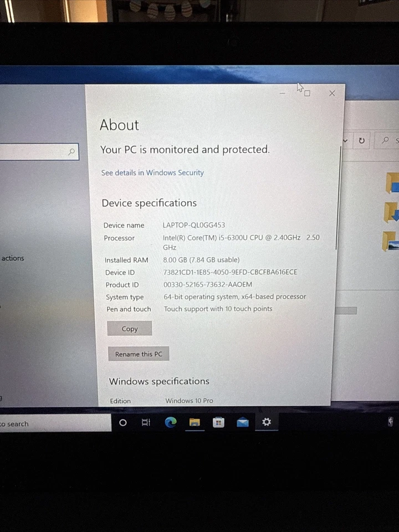The height and width of the screenshot is (532, 399).
Task: Select the 64-bit operating system text
Action: pyautogui.click(x=235, y=296)
